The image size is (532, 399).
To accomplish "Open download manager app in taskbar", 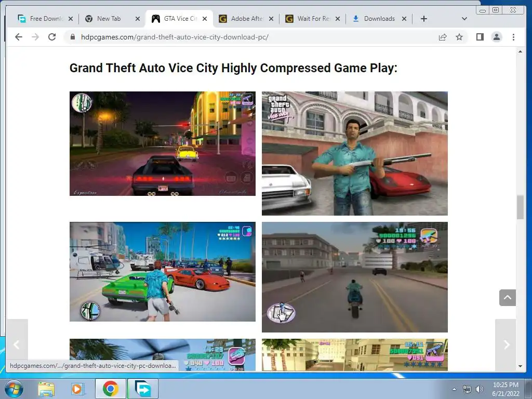I will (142, 389).
